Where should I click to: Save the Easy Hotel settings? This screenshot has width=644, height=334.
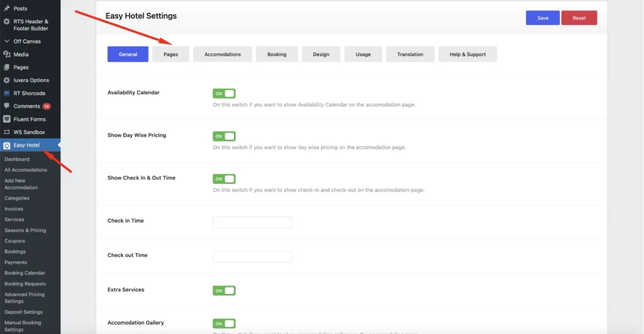(543, 18)
